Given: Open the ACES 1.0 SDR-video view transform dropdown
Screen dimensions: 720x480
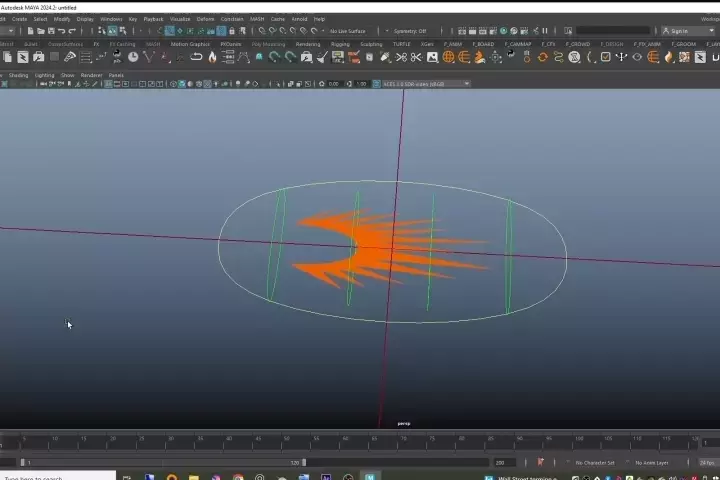Looking at the screenshot, I should pos(426,84).
